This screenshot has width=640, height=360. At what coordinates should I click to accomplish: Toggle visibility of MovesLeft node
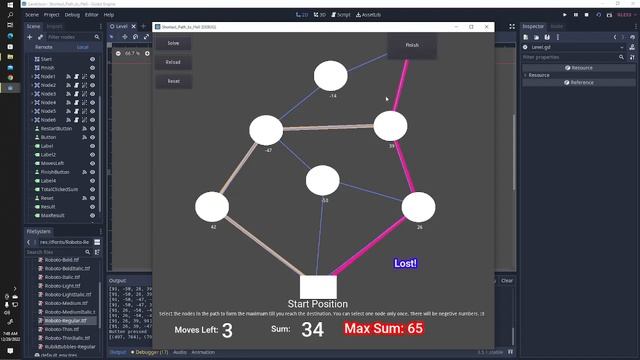pyautogui.click(x=93, y=163)
